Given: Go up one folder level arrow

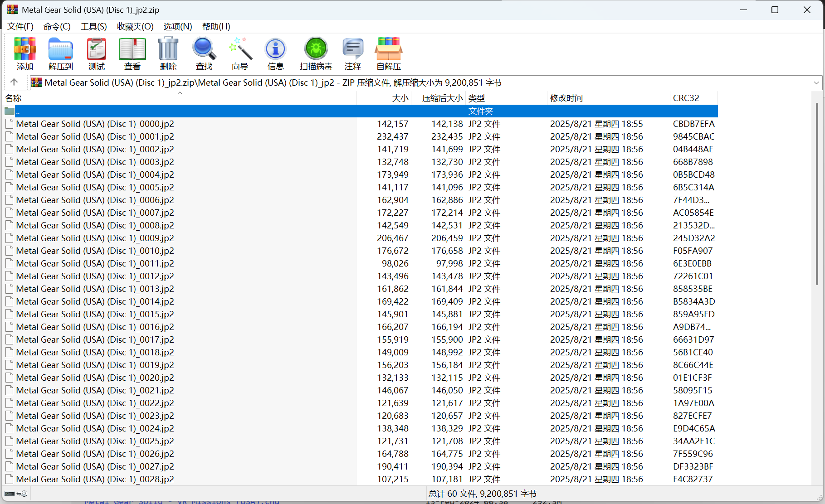Looking at the screenshot, I should [14, 82].
